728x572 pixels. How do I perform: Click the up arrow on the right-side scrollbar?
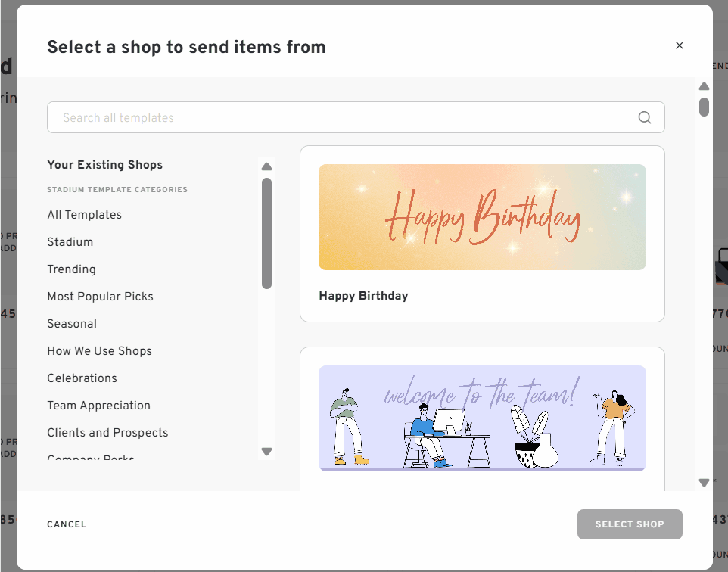704,86
